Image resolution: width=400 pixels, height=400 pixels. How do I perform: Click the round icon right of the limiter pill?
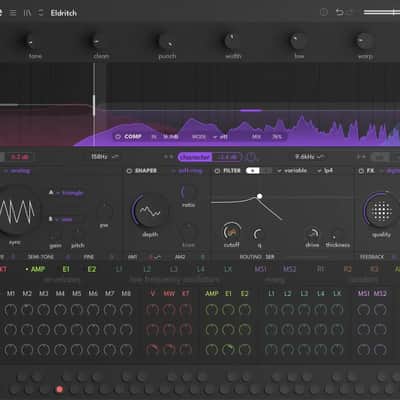[250, 156]
